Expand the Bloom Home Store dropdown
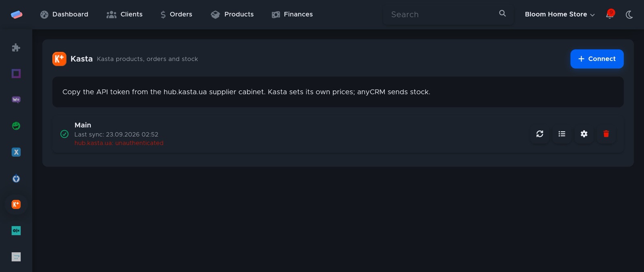 coord(559,15)
